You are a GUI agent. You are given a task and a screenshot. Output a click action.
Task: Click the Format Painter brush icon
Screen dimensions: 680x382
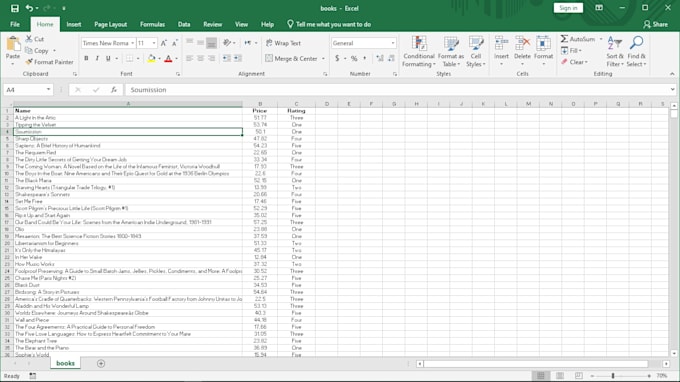click(x=29, y=62)
